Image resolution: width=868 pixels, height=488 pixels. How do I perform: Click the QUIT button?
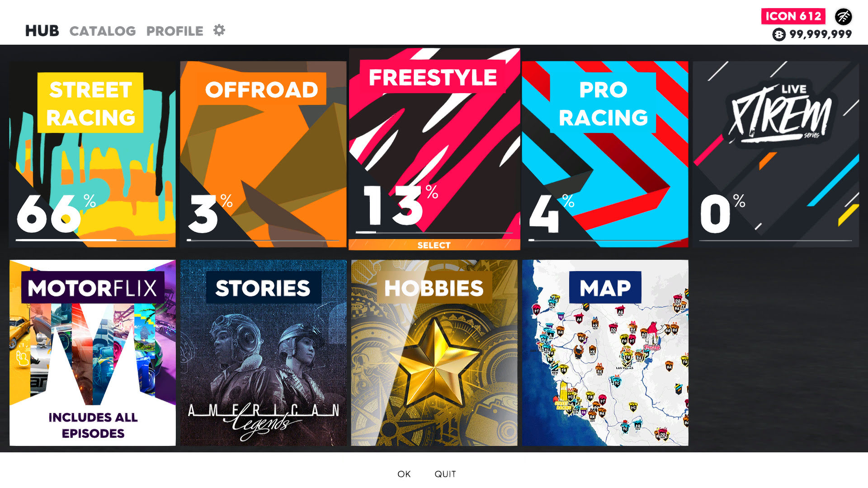pos(445,474)
